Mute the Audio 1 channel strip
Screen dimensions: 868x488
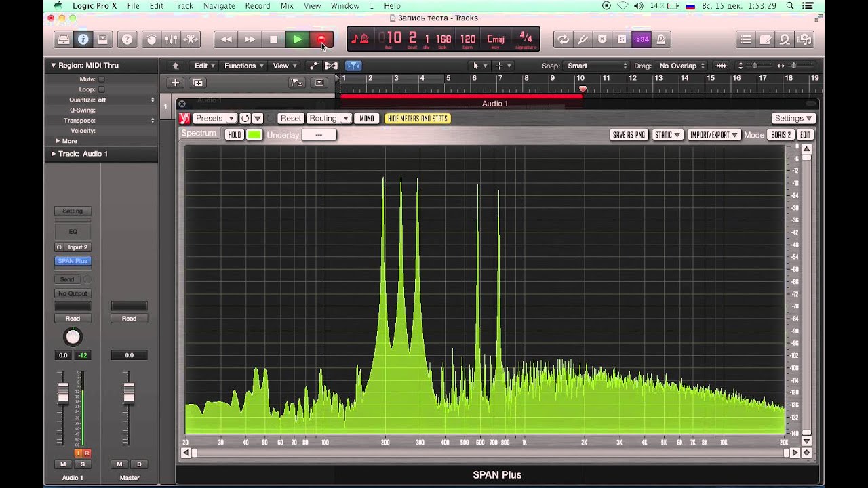pos(63,464)
